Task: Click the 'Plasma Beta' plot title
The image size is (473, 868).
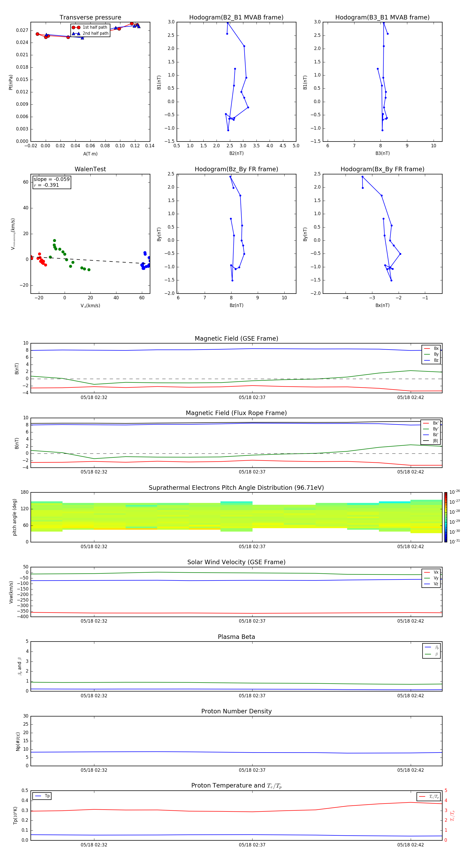Action: [236, 637]
